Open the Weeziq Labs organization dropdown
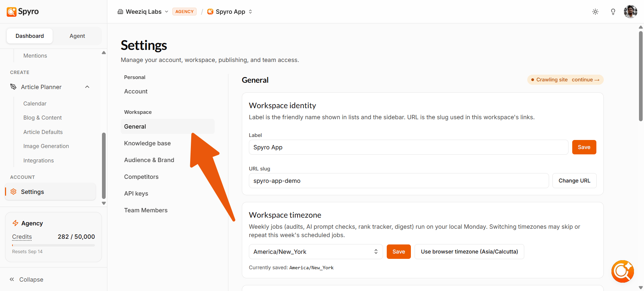 (x=143, y=12)
